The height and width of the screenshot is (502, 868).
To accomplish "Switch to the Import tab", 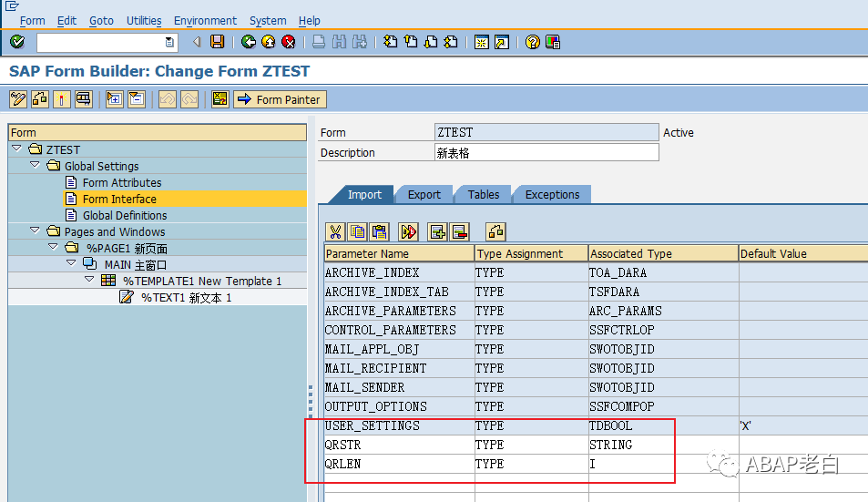I will pyautogui.click(x=364, y=195).
